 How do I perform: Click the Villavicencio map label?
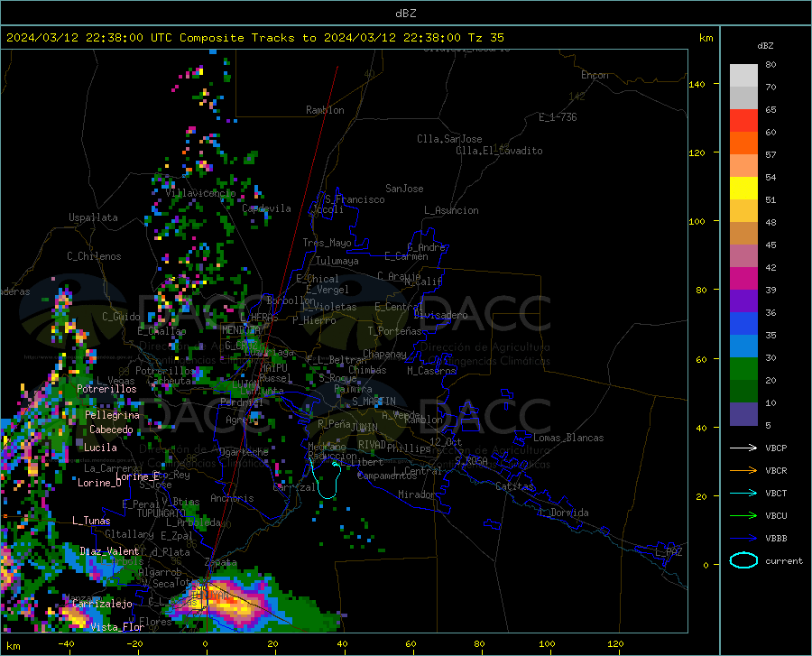tap(200, 193)
